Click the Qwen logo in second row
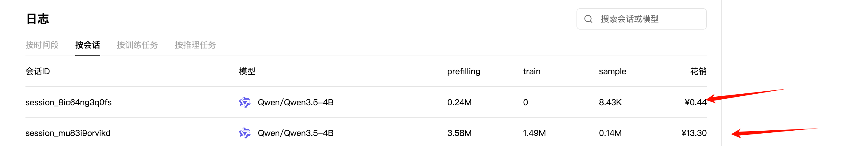868x146 pixels. click(245, 133)
